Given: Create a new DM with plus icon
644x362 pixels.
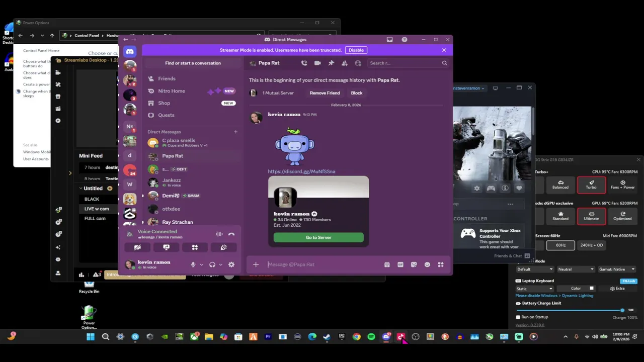Looking at the screenshot, I should (235, 132).
